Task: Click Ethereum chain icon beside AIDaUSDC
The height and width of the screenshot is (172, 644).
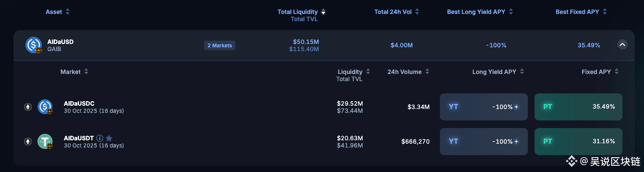Action: coord(28,107)
